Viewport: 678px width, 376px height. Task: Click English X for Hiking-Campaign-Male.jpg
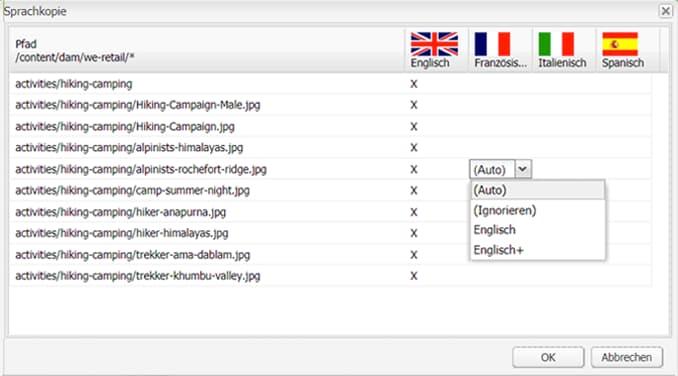click(x=414, y=105)
